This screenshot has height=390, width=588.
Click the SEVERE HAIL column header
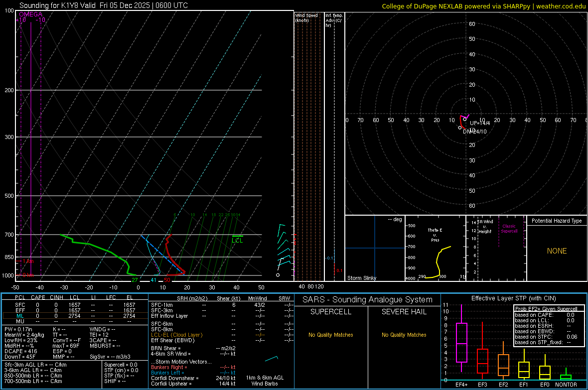(404, 312)
